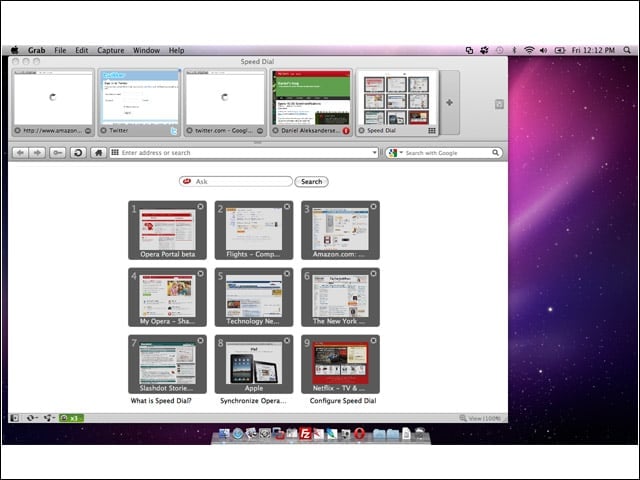This screenshot has height=480, width=640.
Task: Reload the current page
Action: point(78,153)
